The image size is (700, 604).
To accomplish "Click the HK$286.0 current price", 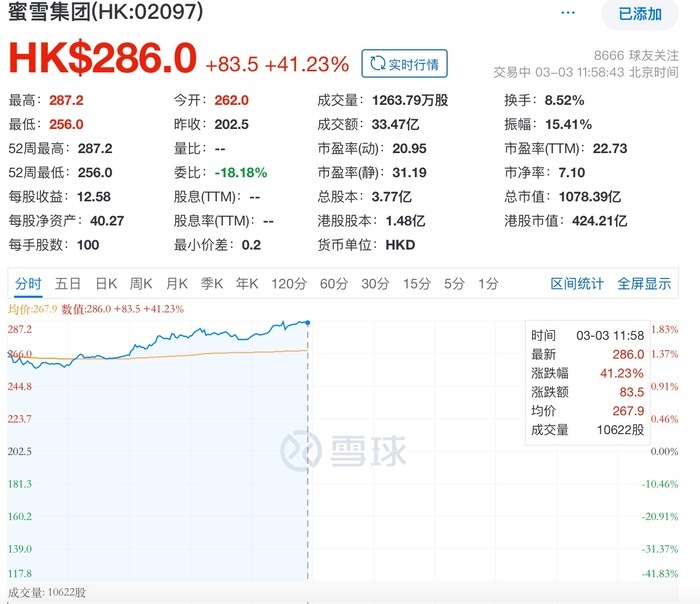I will [103, 58].
